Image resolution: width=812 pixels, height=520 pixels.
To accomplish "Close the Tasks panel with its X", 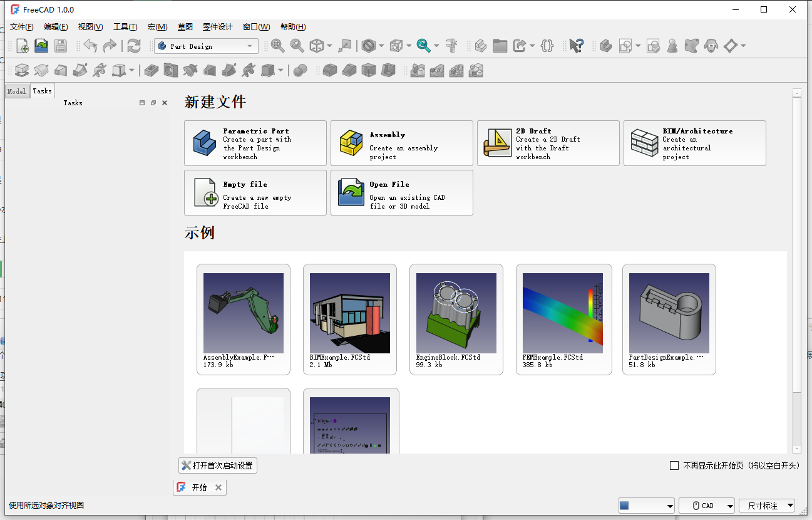I will coord(165,103).
